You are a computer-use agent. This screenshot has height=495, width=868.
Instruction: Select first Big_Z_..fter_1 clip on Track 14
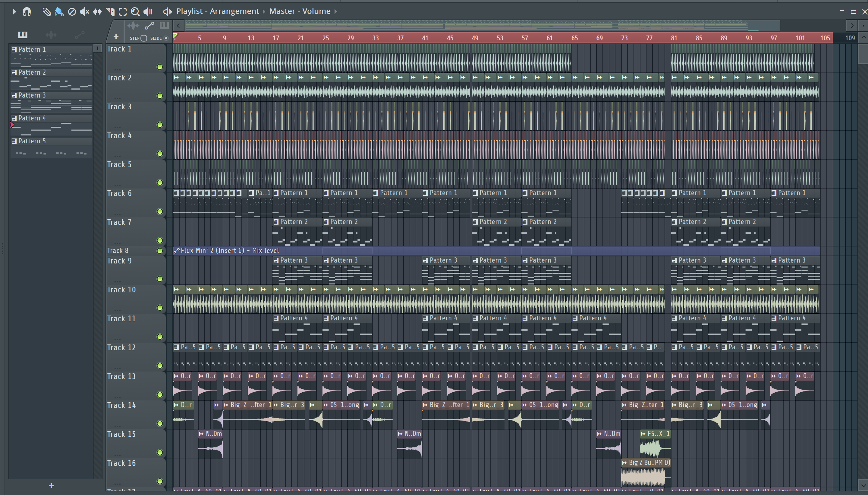[247, 415]
